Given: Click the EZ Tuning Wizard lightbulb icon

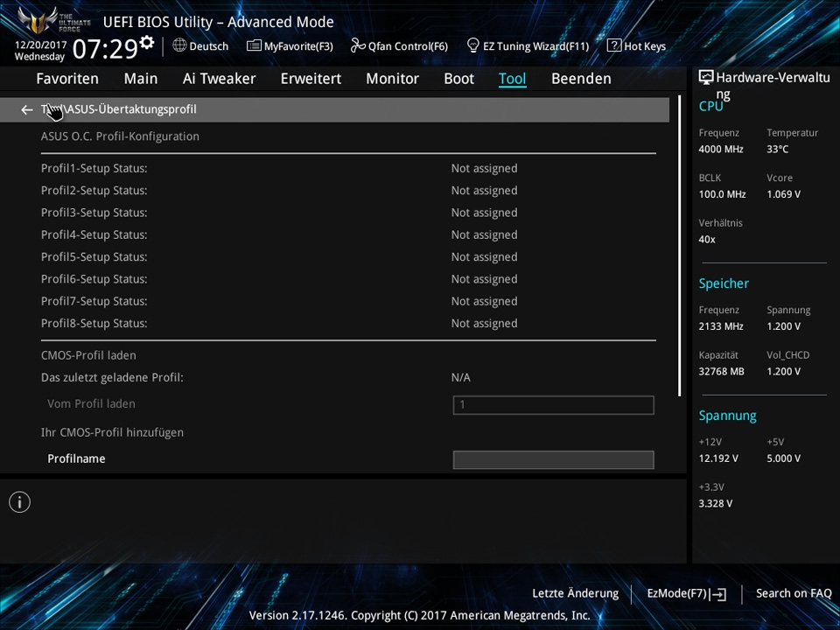Looking at the screenshot, I should coord(473,45).
